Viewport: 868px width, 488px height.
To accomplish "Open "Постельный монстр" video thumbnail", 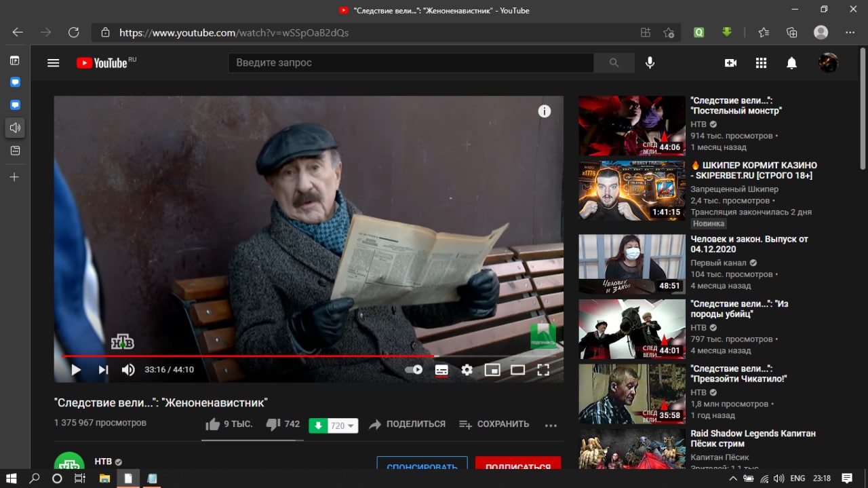I will point(632,126).
